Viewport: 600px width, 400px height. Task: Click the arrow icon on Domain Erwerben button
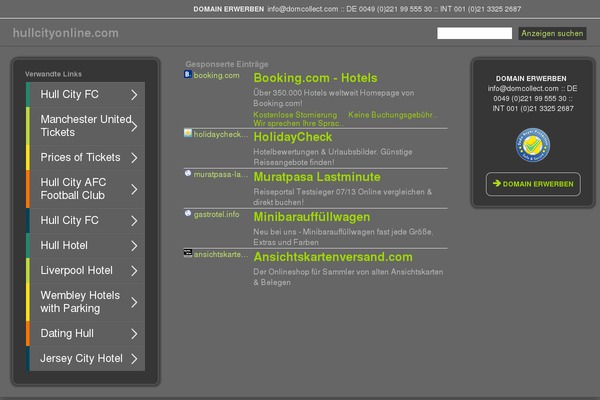tap(497, 183)
